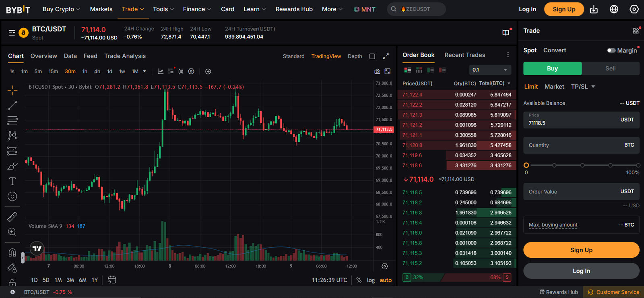This screenshot has width=644, height=298.
Task: Expand the Finance menu
Action: pos(197,9)
